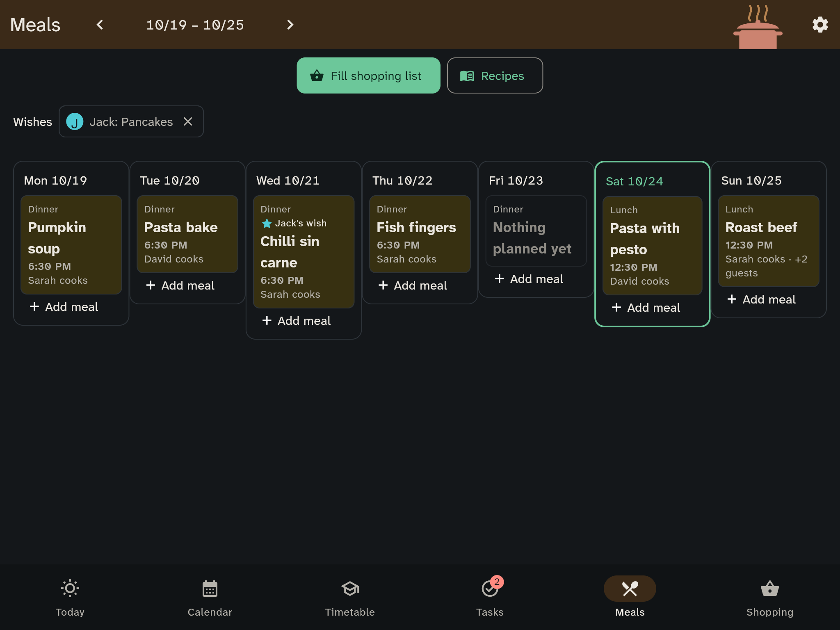Click the recipe book icon in Recipes button
The height and width of the screenshot is (630, 840).
click(467, 76)
